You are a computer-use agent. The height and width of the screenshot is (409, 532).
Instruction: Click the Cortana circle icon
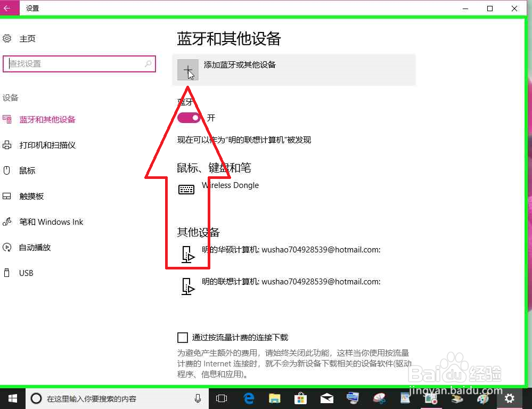pyautogui.click(x=36, y=398)
